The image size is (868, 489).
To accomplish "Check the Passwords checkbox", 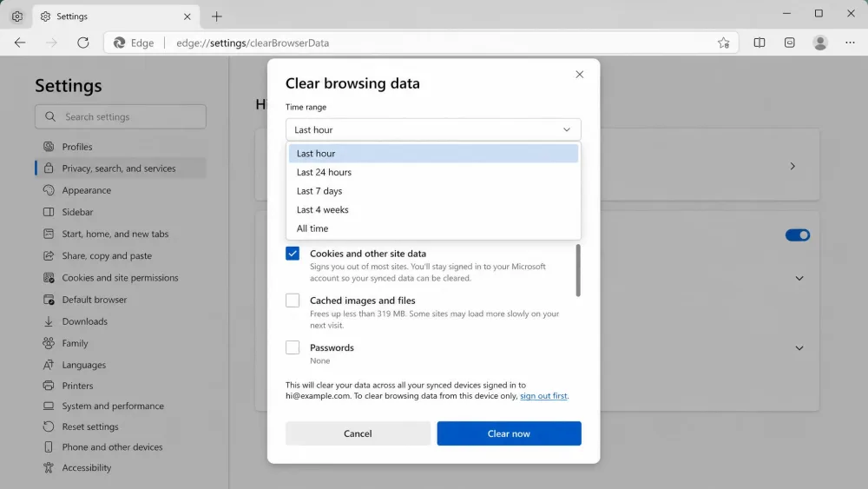I will pyautogui.click(x=293, y=347).
